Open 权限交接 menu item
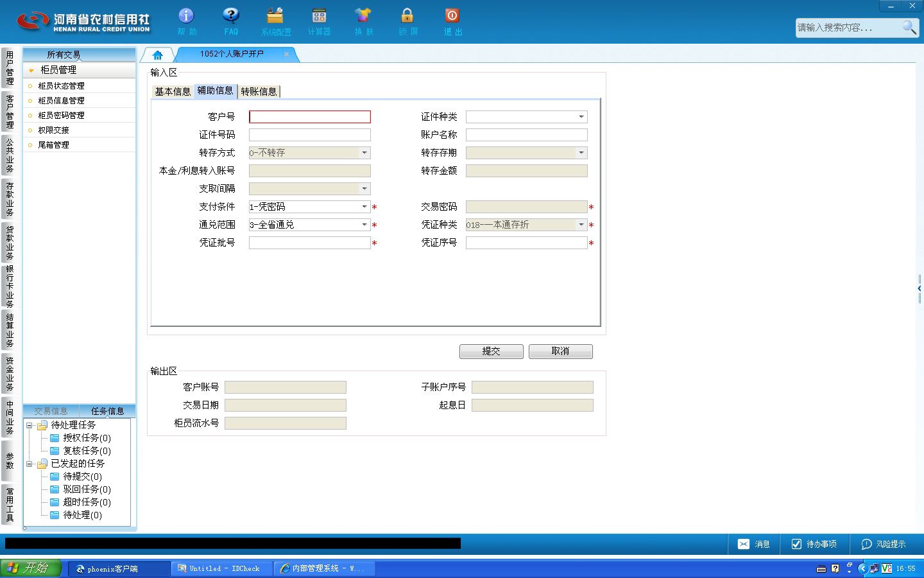 pyautogui.click(x=79, y=130)
